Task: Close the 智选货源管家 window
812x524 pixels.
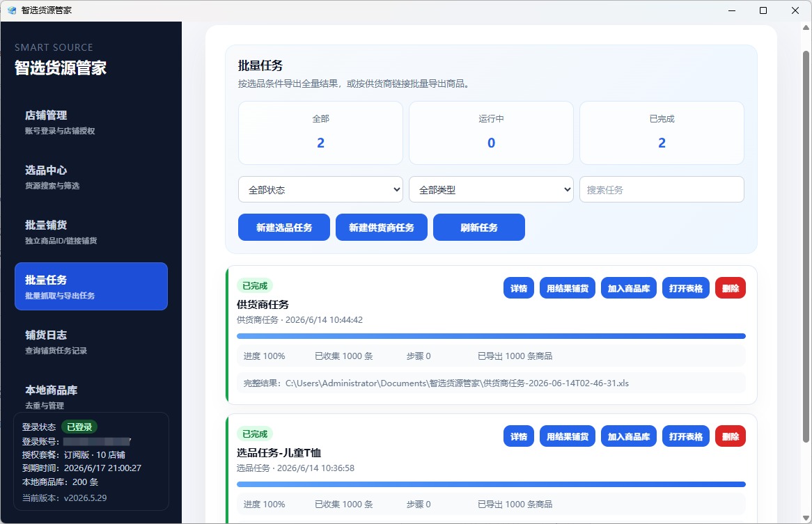Action: (x=795, y=10)
